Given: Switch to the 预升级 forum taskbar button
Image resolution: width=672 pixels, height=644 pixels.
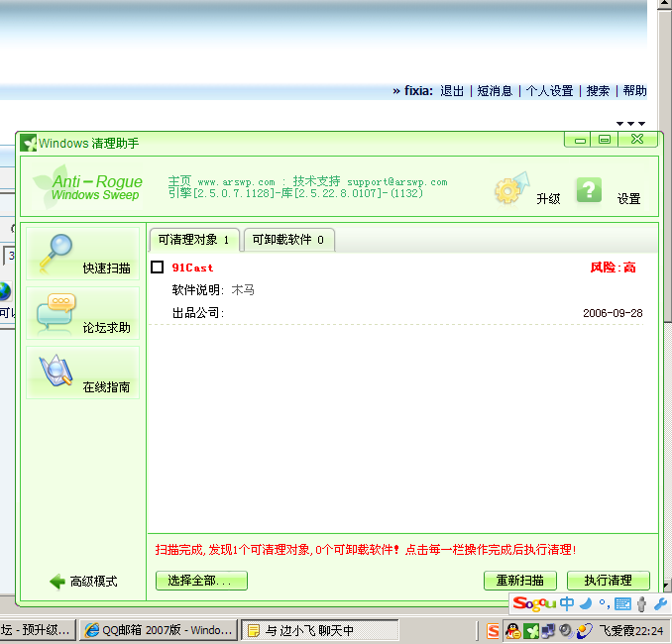Looking at the screenshot, I should point(38,630).
